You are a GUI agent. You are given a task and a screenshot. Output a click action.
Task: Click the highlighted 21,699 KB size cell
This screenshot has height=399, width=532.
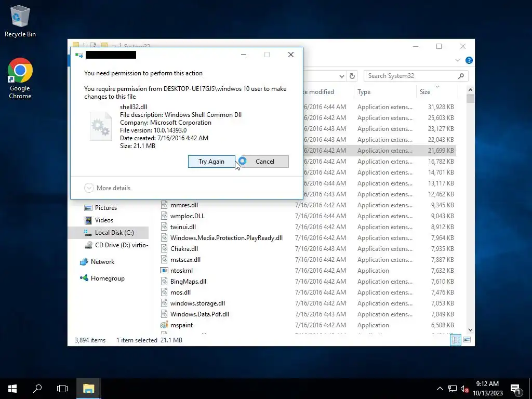click(441, 150)
